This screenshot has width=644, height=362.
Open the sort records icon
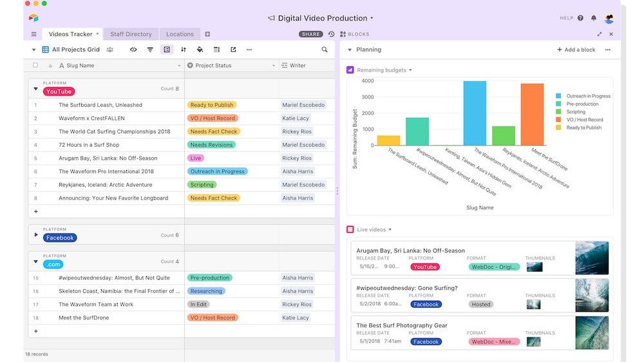(x=184, y=50)
